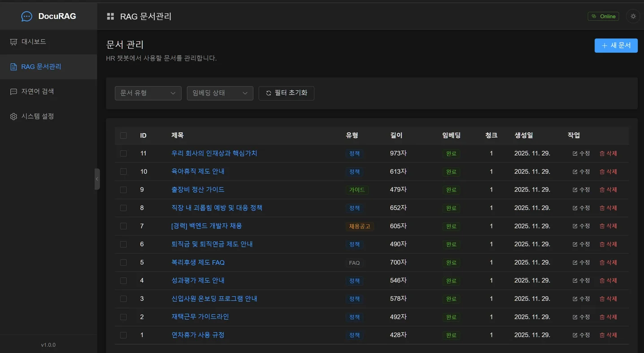Open the 복리후생 제도 FAQ document link

[x=199, y=262]
